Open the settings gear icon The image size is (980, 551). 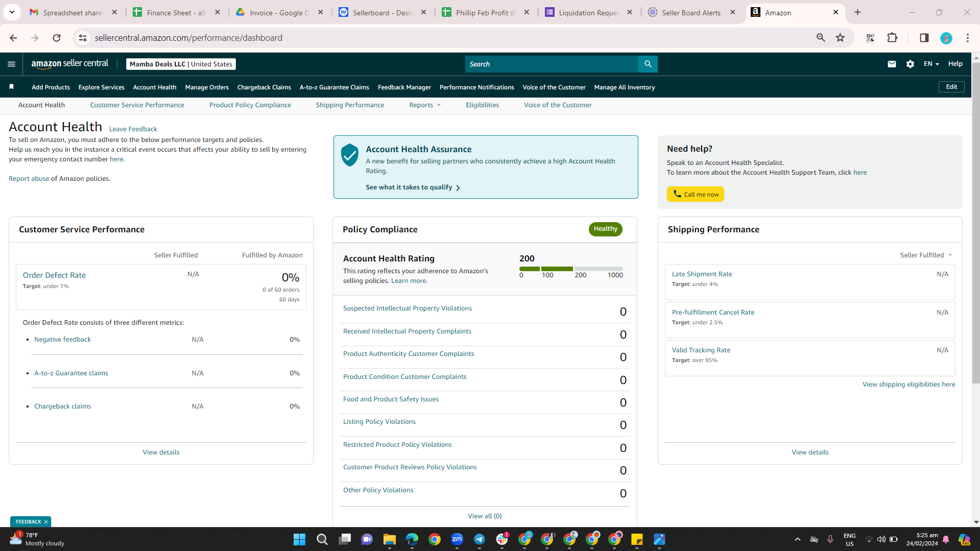click(910, 64)
